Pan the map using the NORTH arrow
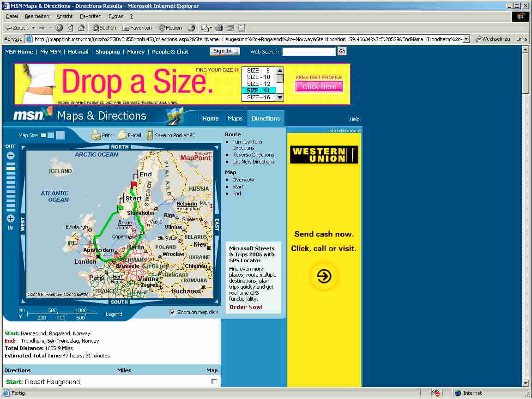Screen dimensions: 532x399 point(120,147)
